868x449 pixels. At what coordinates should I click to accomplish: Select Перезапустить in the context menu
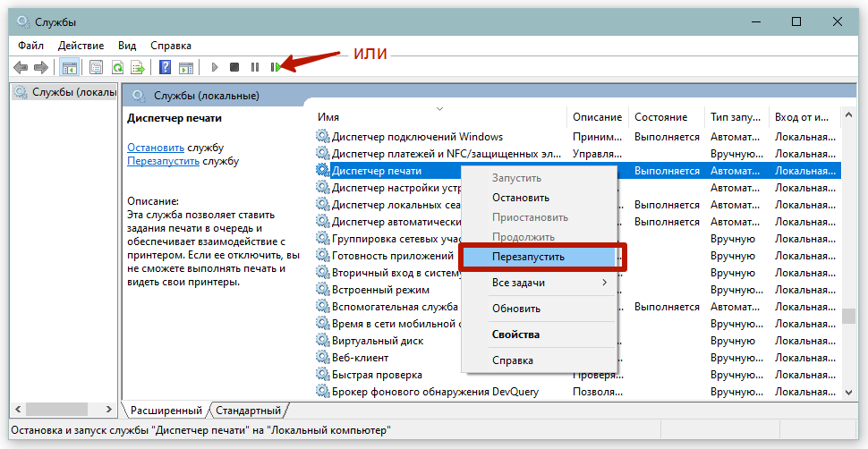tap(528, 256)
